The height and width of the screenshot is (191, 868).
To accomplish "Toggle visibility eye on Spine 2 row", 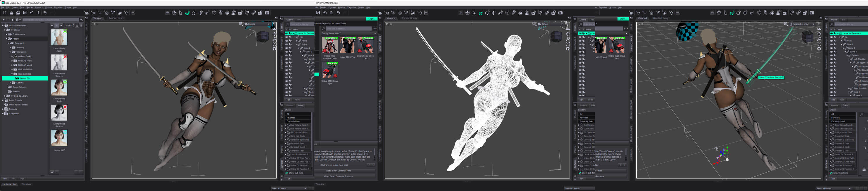I will pos(287,48).
